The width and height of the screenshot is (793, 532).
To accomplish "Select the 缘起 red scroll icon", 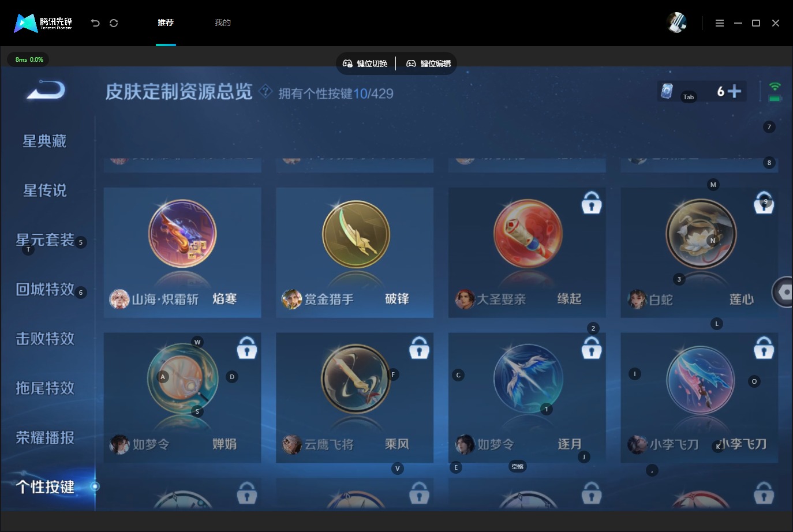I will click(x=528, y=234).
